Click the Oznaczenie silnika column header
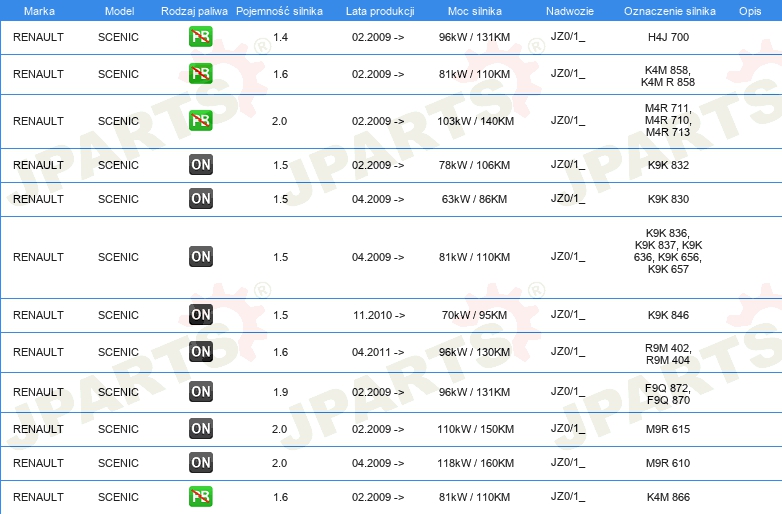Viewport: 782px width, 514px height. tap(669, 11)
